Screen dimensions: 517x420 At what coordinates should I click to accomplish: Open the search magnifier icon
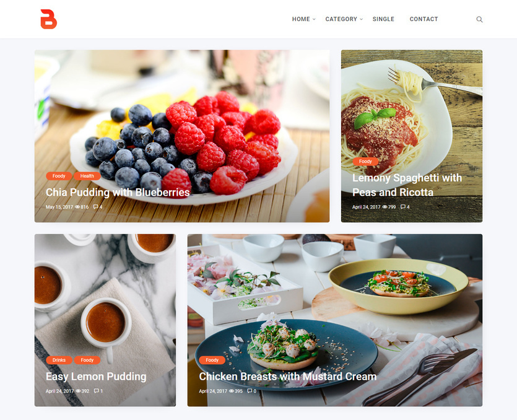(479, 19)
